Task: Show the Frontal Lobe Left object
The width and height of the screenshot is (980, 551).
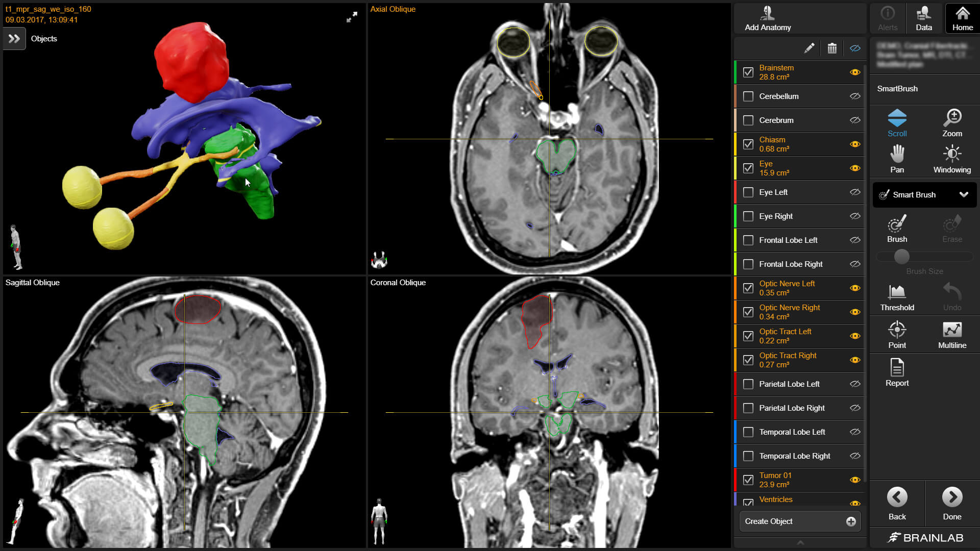Action: click(855, 240)
